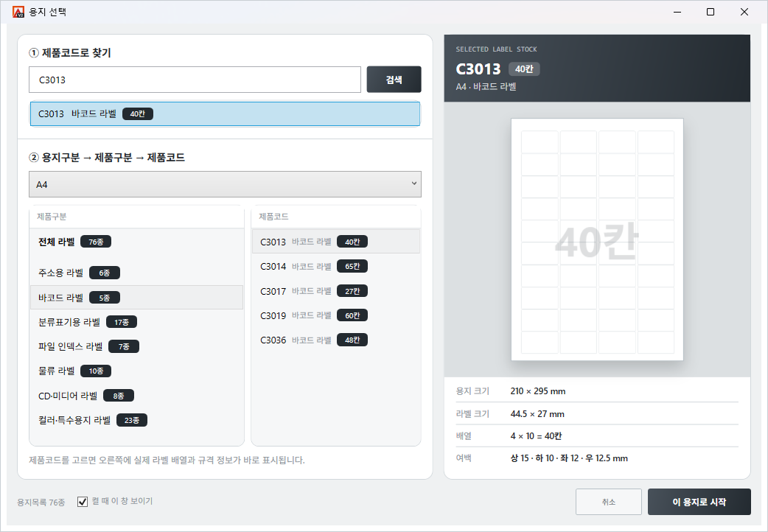Toggle 켤 때 이 창 보이기 checkbox

point(83,502)
